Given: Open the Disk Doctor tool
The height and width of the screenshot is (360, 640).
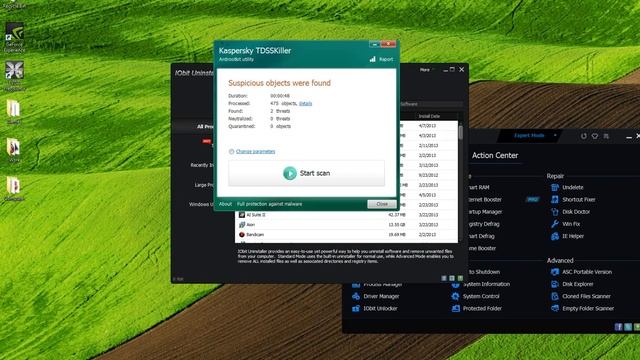Looking at the screenshot, I should pyautogui.click(x=571, y=212).
